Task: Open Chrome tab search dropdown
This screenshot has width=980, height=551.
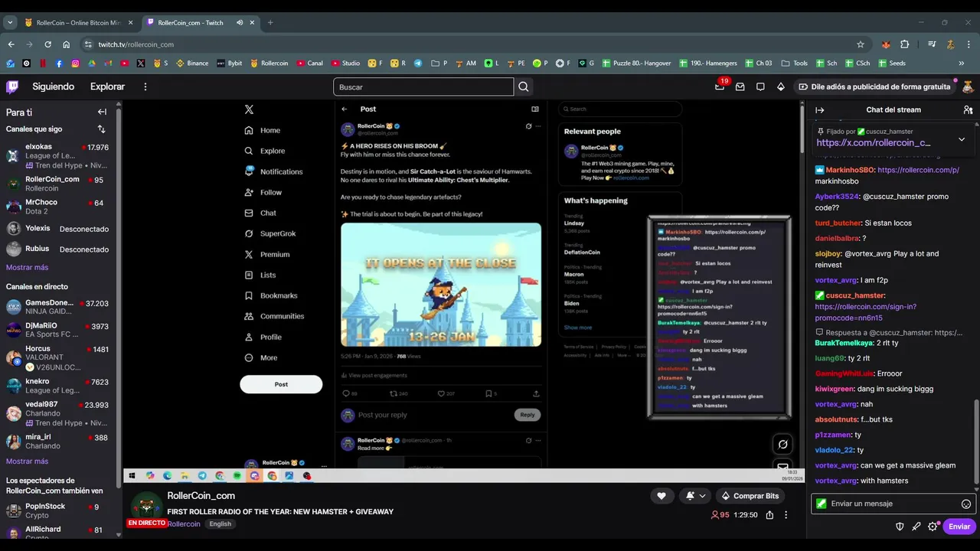Action: point(10,22)
